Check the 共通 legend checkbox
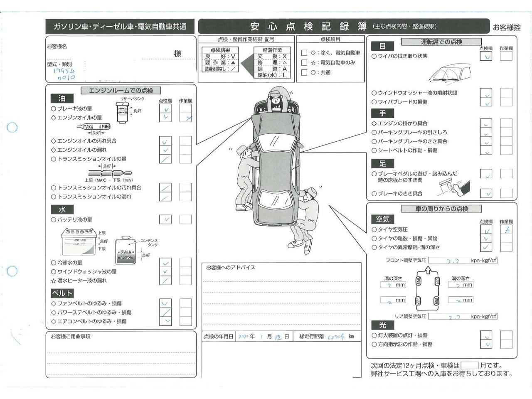Screen dimensions: 532x399 (x=304, y=72)
